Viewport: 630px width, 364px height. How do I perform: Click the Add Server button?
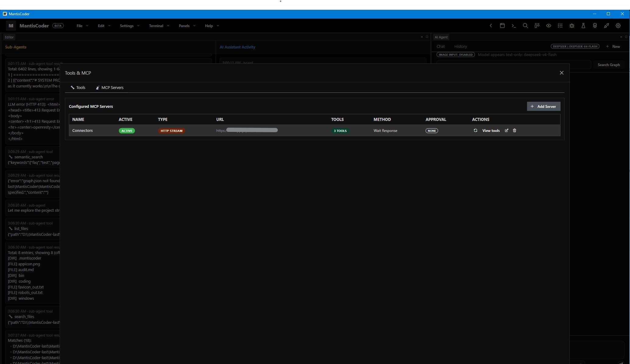click(543, 106)
